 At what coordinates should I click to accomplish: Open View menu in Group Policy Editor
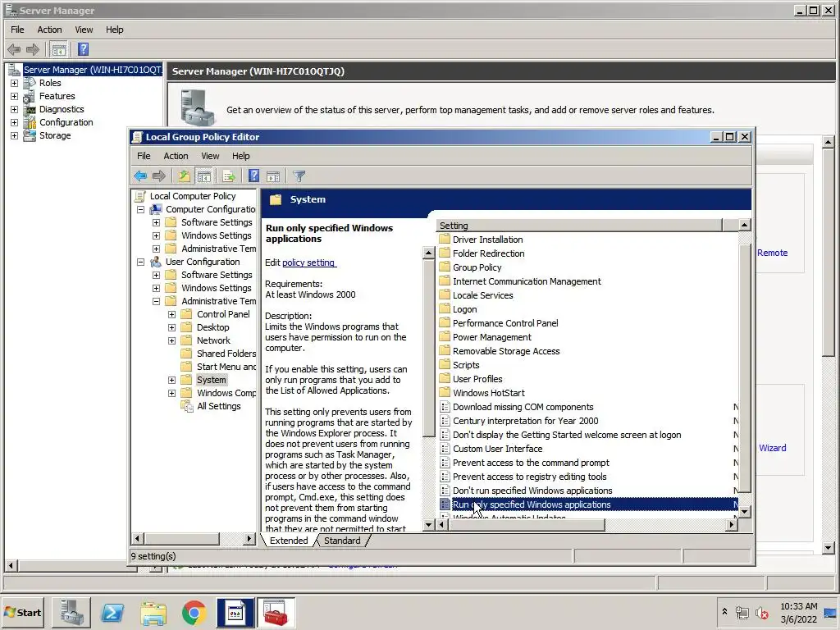point(210,156)
